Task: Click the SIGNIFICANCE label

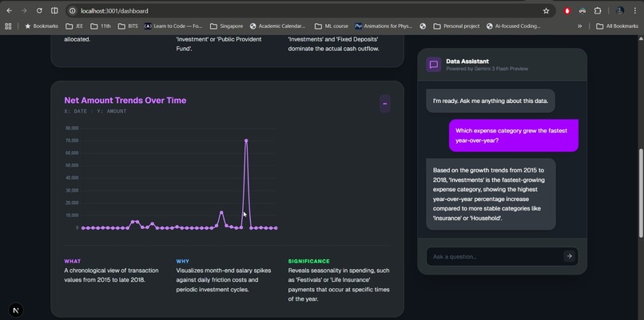Action: pos(309,261)
